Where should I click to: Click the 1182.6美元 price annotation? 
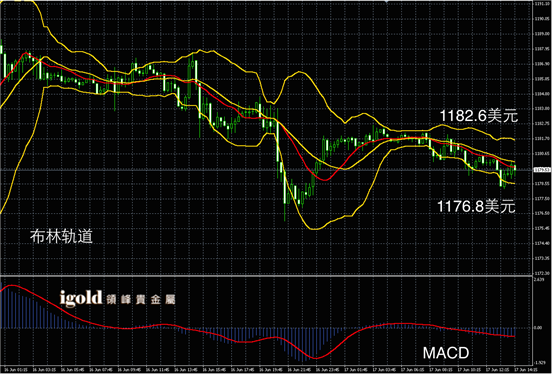(479, 116)
